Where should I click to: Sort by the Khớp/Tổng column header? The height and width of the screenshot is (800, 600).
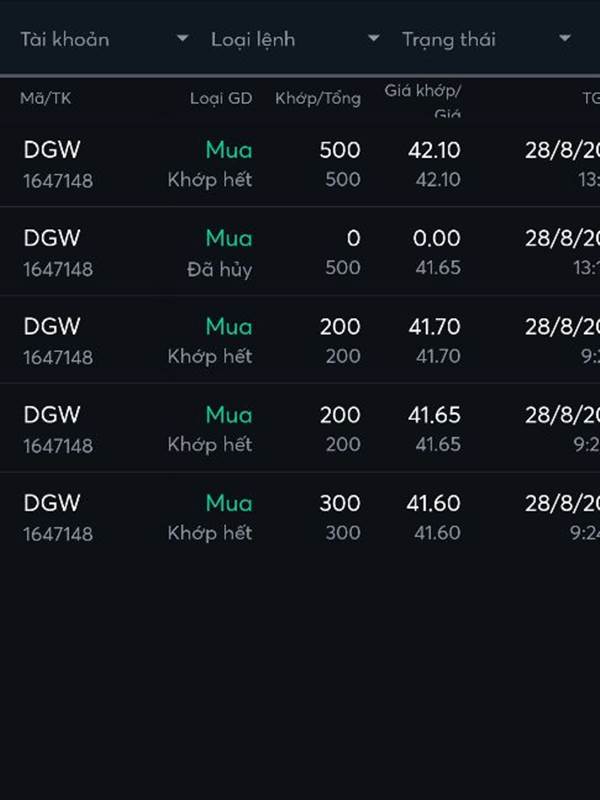pyautogui.click(x=318, y=98)
